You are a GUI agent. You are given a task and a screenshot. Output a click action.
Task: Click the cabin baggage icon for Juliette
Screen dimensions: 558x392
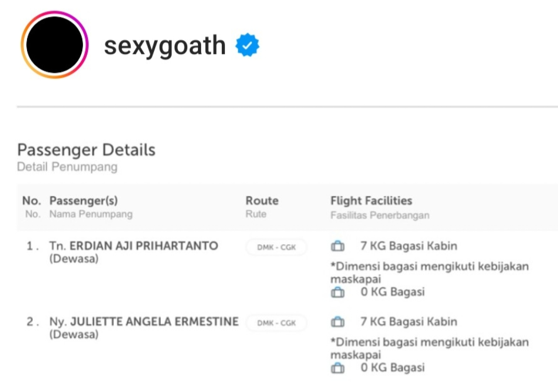(337, 322)
